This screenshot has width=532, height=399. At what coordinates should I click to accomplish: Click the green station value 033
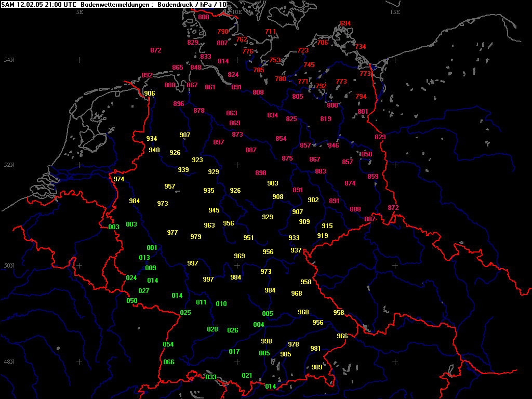coord(211,377)
